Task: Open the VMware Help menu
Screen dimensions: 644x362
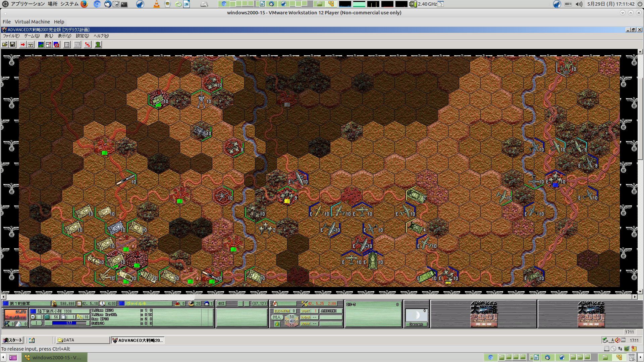Action: [59, 22]
